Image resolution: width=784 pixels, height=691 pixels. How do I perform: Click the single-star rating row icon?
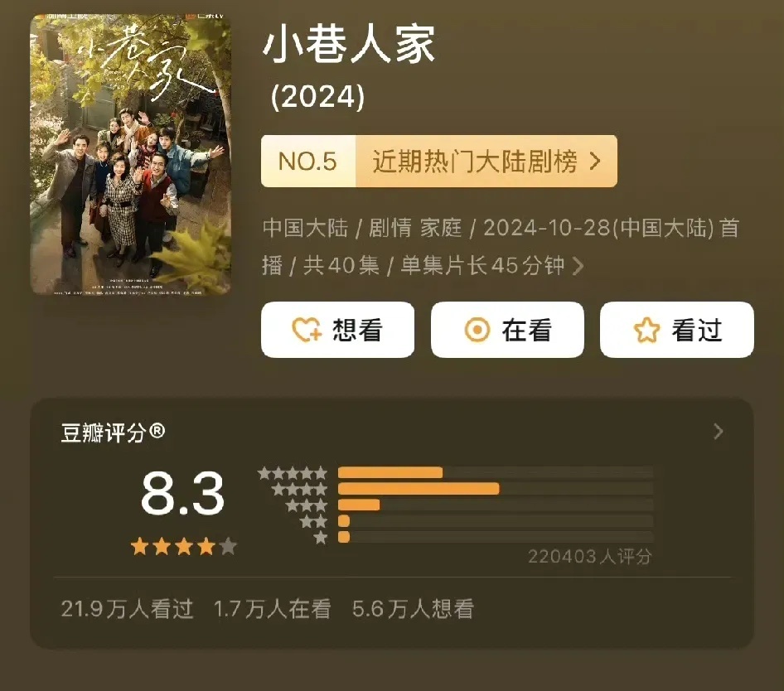[321, 537]
